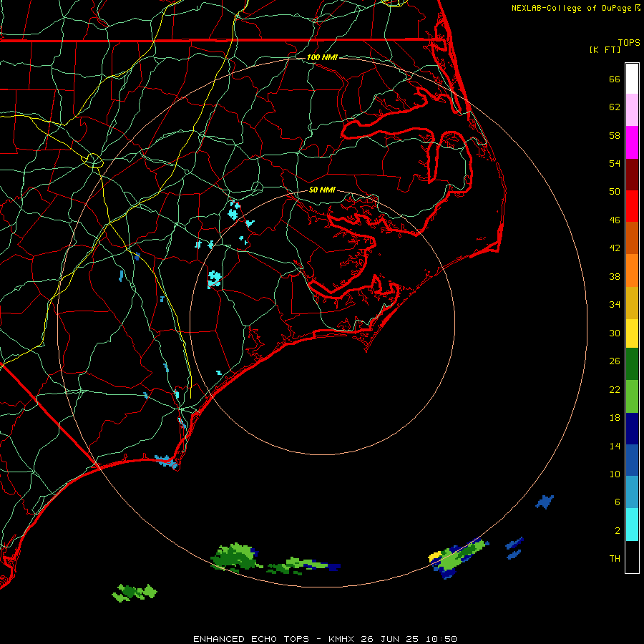The height and width of the screenshot is (644, 644).
Task: Click the 18 value on the scale
Action: [615, 418]
